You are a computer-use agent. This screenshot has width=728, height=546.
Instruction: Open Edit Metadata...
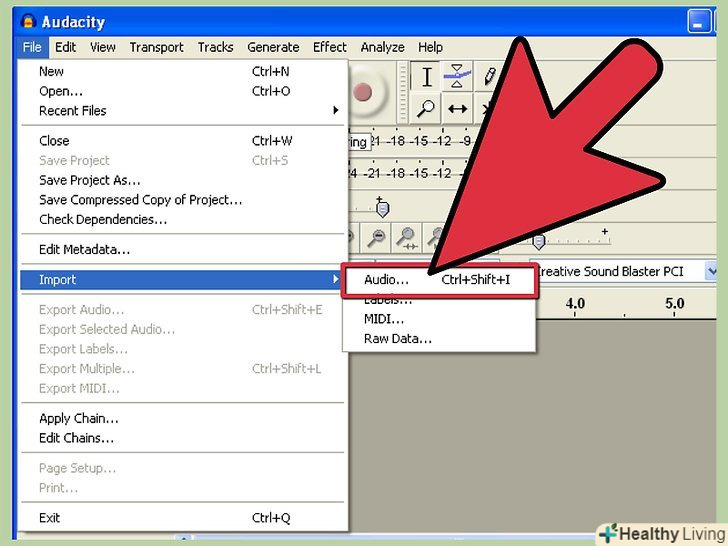(183, 250)
